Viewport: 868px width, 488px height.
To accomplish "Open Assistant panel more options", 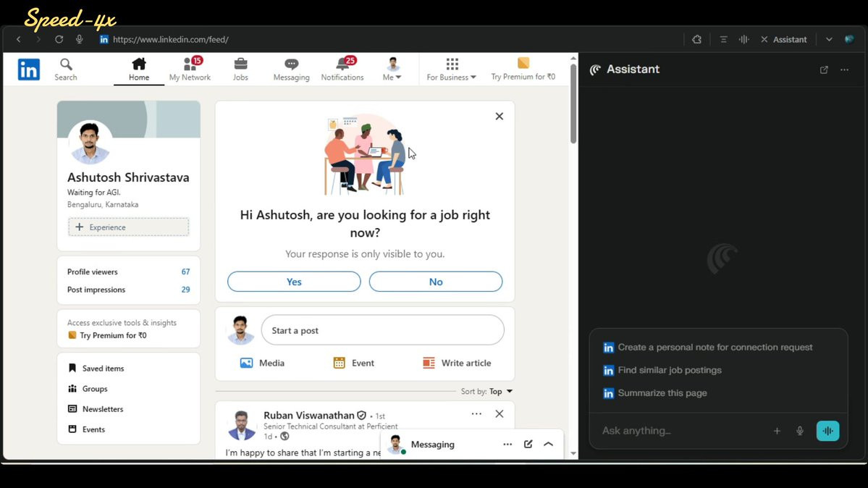I will pyautogui.click(x=844, y=70).
